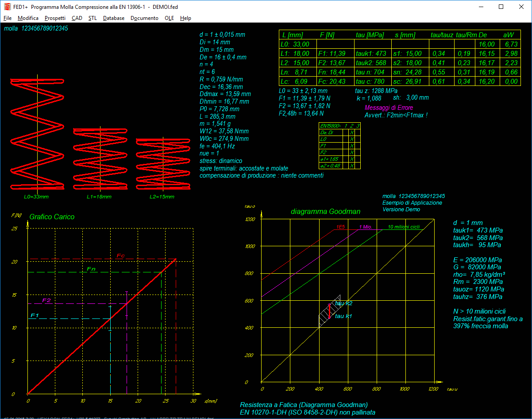The width and height of the screenshot is (532, 419).
Task: Click the FED1+ app icon in title bar
Action: pos(7,7)
